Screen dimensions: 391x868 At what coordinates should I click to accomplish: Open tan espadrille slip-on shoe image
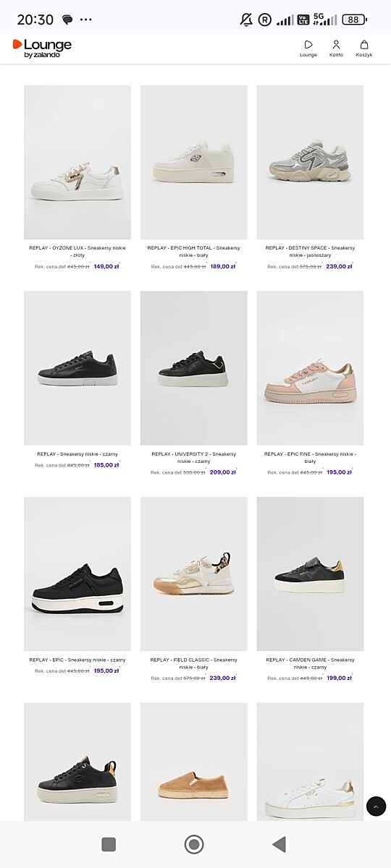pos(194,762)
